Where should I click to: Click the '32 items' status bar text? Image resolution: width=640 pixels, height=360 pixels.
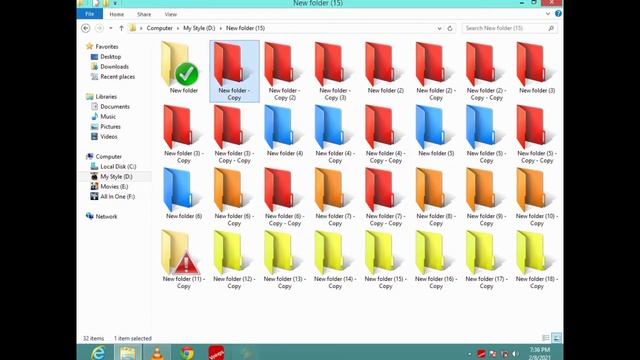click(x=93, y=338)
